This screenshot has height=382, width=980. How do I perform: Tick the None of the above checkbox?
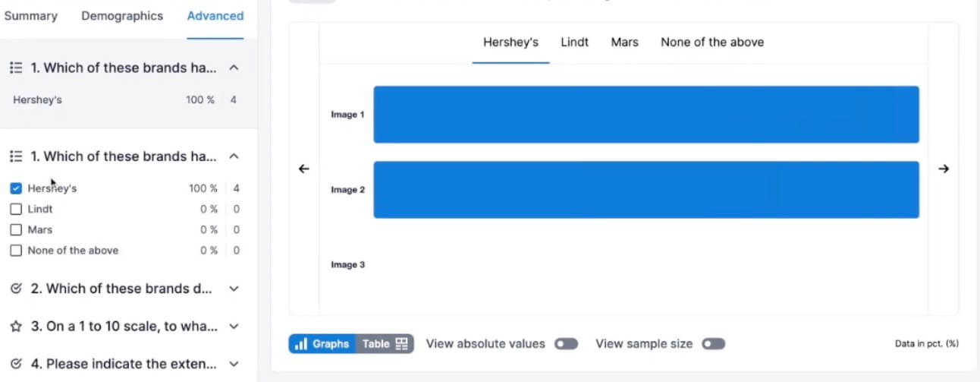[16, 250]
